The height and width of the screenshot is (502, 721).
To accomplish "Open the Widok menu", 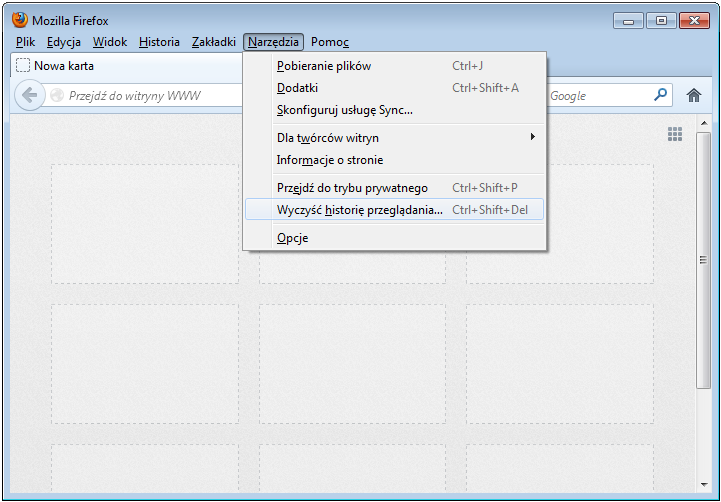I will [110, 42].
